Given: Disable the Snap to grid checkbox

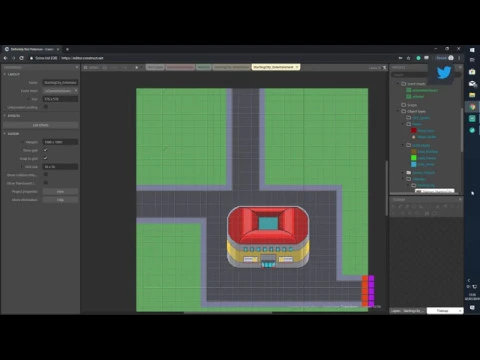Looking at the screenshot, I should click(x=46, y=158).
